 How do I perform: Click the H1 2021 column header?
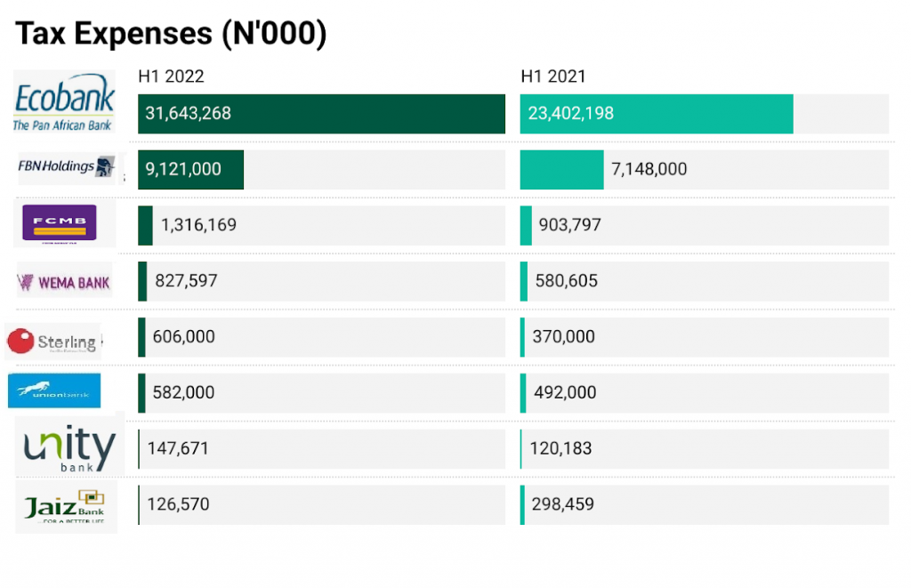coord(552,77)
